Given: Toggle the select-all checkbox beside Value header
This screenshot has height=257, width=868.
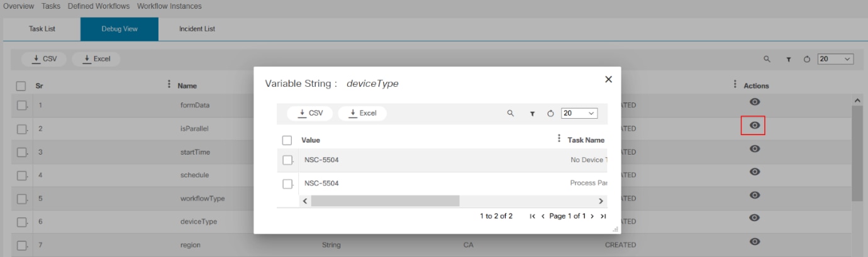Looking at the screenshot, I should click(287, 140).
